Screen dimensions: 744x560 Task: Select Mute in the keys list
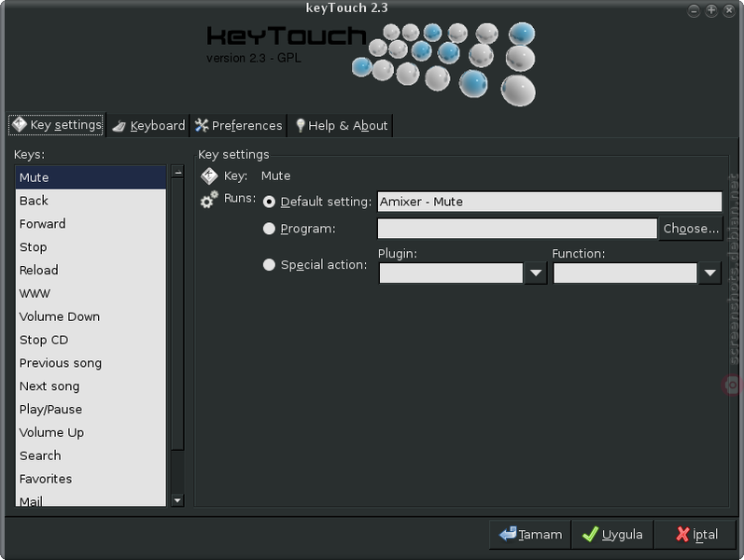[91, 177]
